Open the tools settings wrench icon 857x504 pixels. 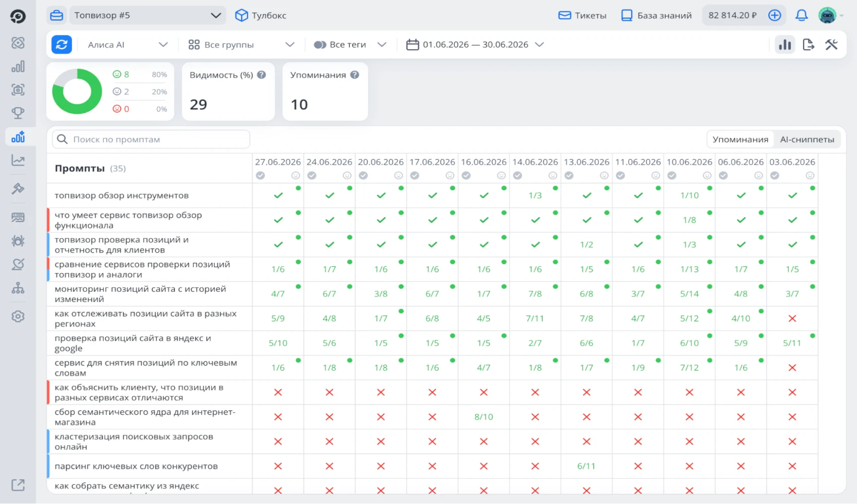coord(831,44)
